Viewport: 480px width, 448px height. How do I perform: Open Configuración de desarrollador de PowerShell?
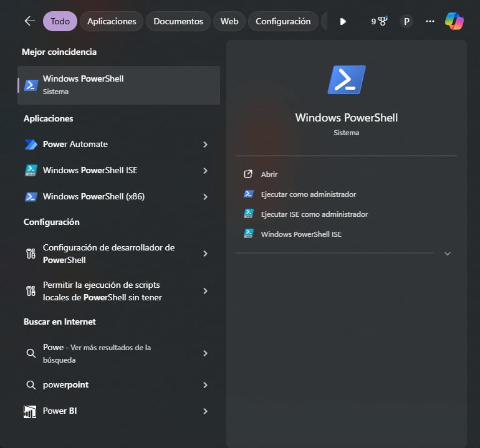[108, 254]
